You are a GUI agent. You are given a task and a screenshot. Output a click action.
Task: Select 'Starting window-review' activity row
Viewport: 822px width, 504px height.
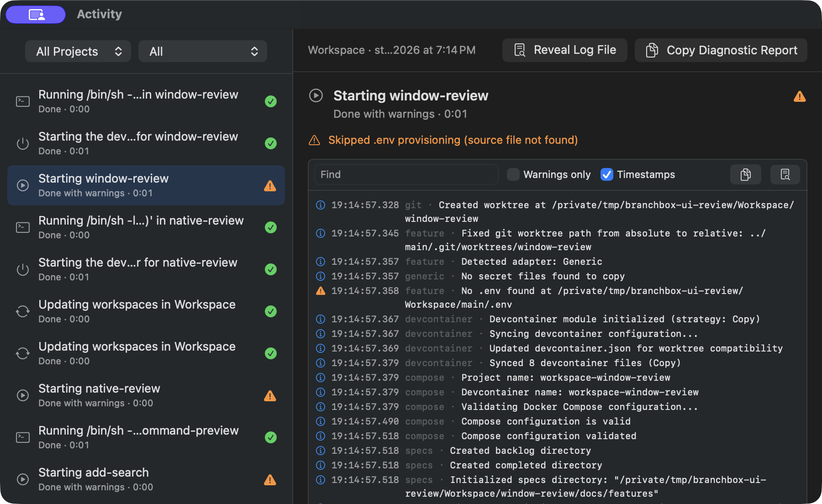pyautogui.click(x=146, y=185)
